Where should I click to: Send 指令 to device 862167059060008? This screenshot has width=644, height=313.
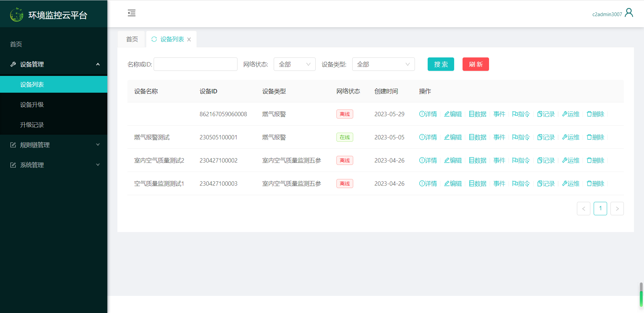[x=521, y=114]
